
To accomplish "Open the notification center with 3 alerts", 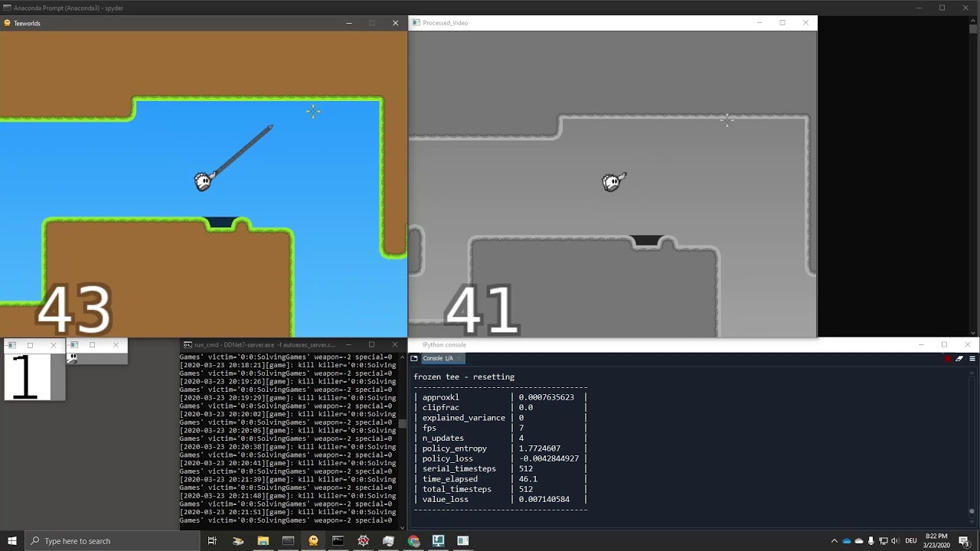I will coord(964,541).
